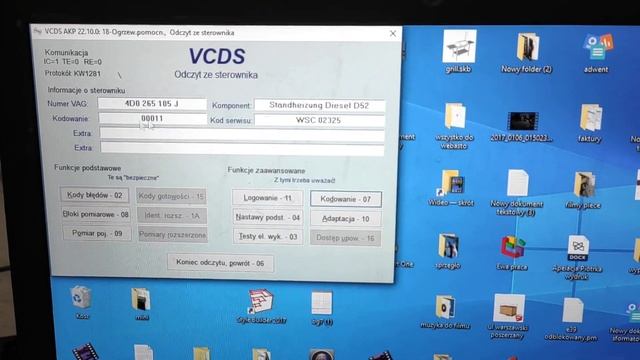640x360 pixels.
Task: Open Logowanie - 11 function
Action: point(268,198)
